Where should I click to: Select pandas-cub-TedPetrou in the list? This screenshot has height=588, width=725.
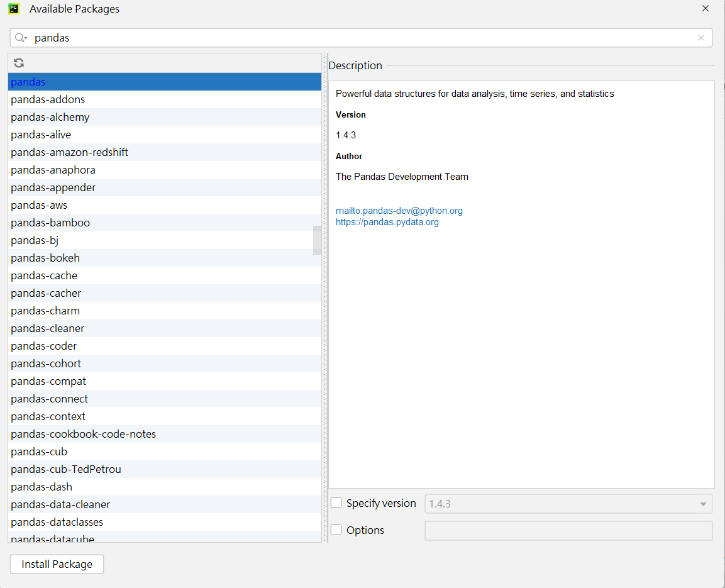tap(165, 469)
